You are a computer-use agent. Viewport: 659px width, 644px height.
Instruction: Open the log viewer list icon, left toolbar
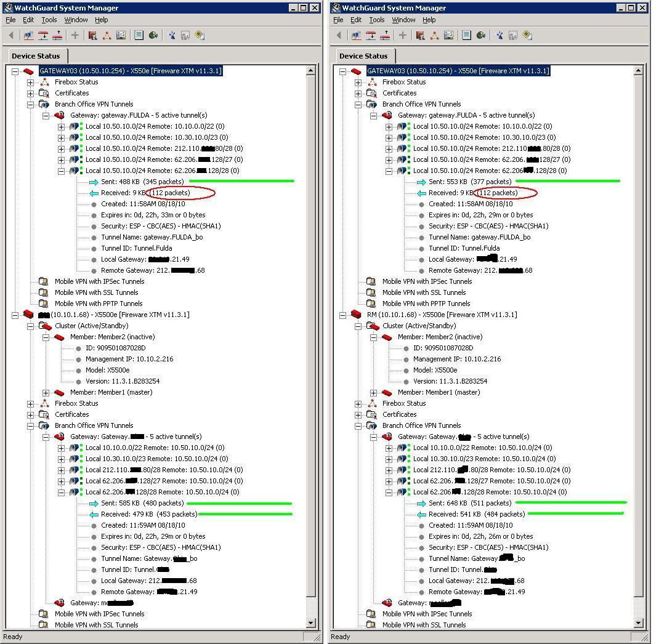tap(139, 35)
